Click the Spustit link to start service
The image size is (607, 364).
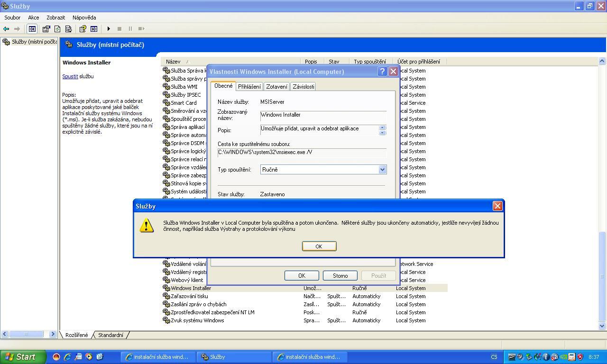(x=70, y=76)
